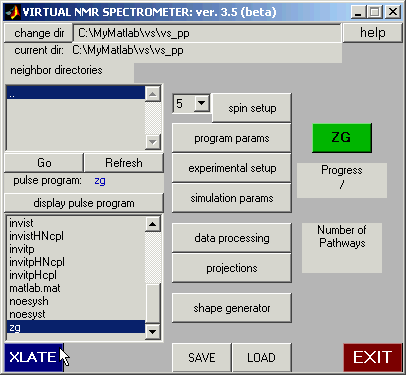Click the Progress indicator panel
406x375 pixels.
342,180
